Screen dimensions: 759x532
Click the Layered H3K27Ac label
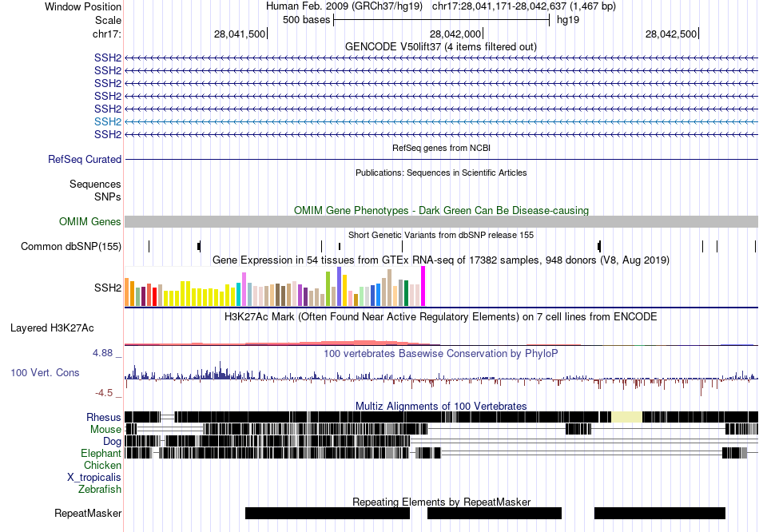(52, 328)
